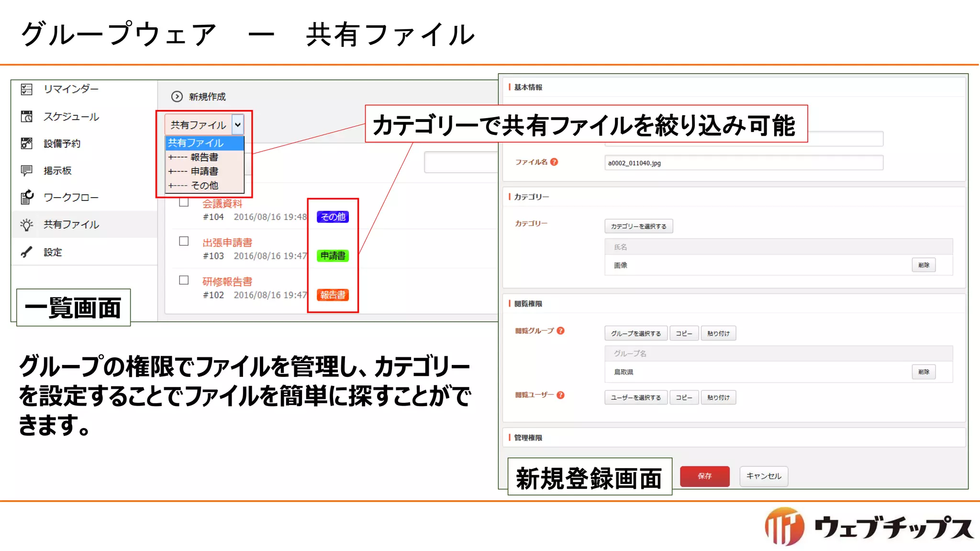Click 貼り付け button in 閲覧ユーザー row
This screenshot has width=980, height=551.
point(718,397)
